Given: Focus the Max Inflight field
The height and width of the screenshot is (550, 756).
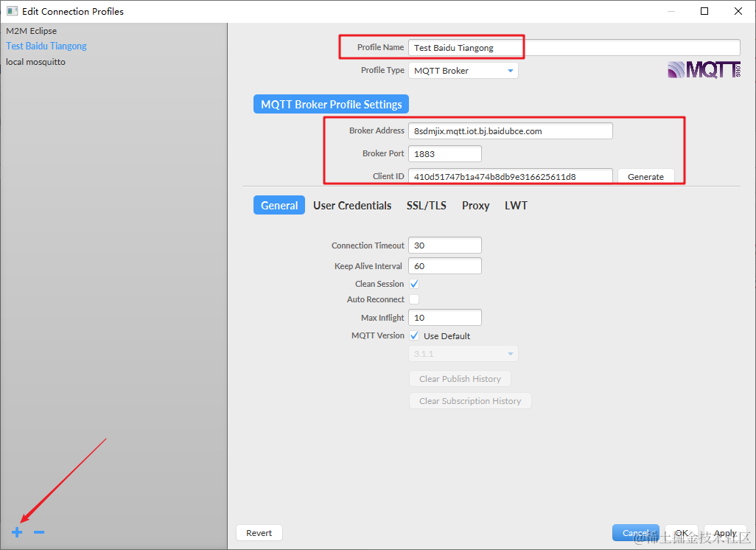Looking at the screenshot, I should pyautogui.click(x=445, y=318).
